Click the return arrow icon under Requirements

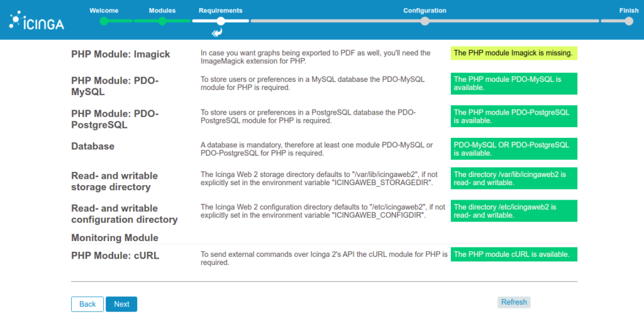(217, 33)
